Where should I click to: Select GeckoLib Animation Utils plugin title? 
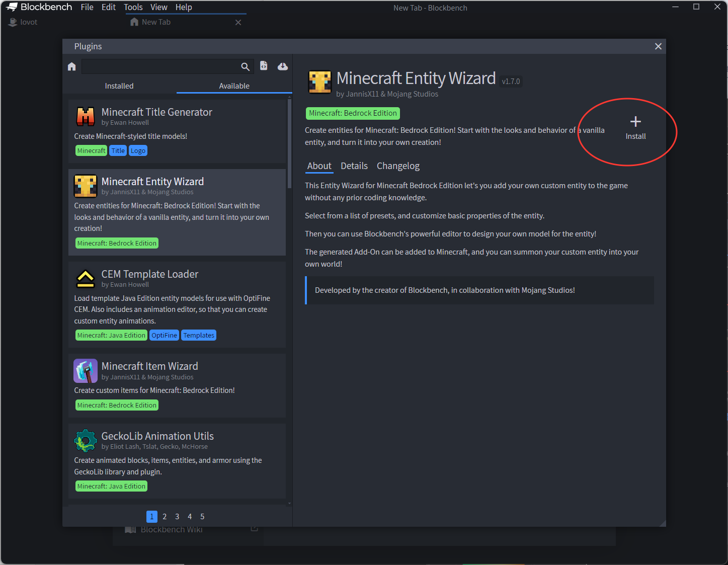click(157, 436)
